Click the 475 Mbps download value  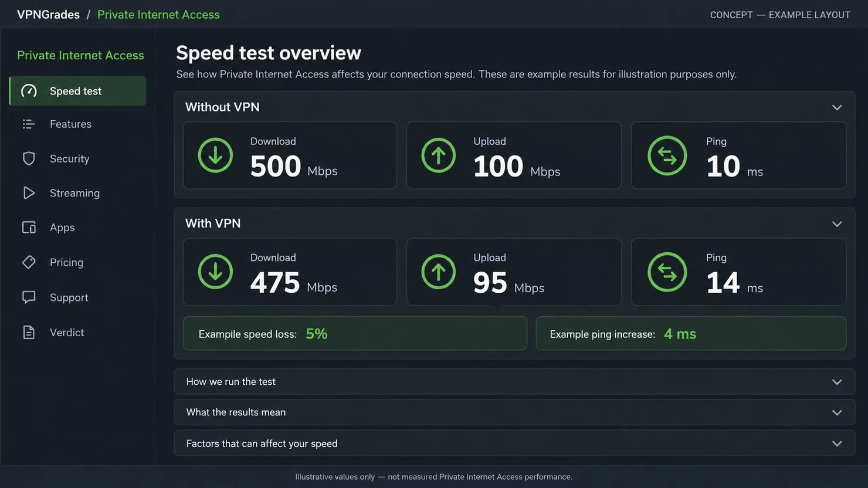293,283
